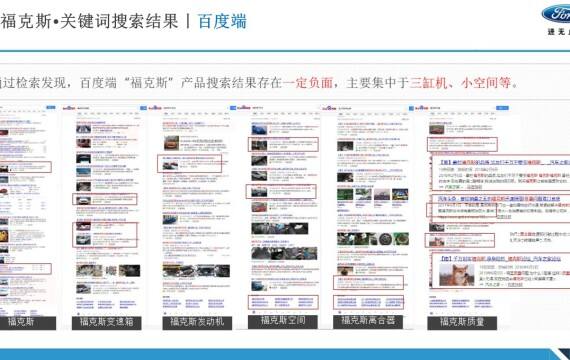Click Baidu logo in 福克斯空间 screenshot
570x360 pixels.
tap(244, 108)
